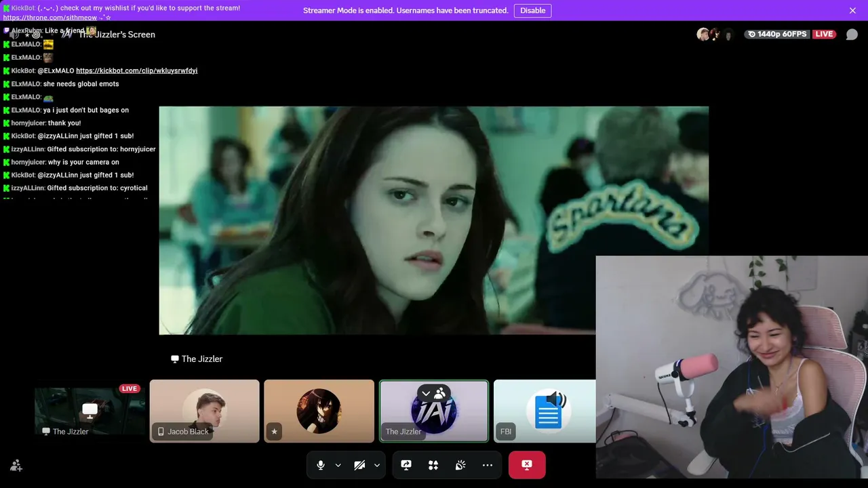Disconnect from the call with red button

coord(527,465)
